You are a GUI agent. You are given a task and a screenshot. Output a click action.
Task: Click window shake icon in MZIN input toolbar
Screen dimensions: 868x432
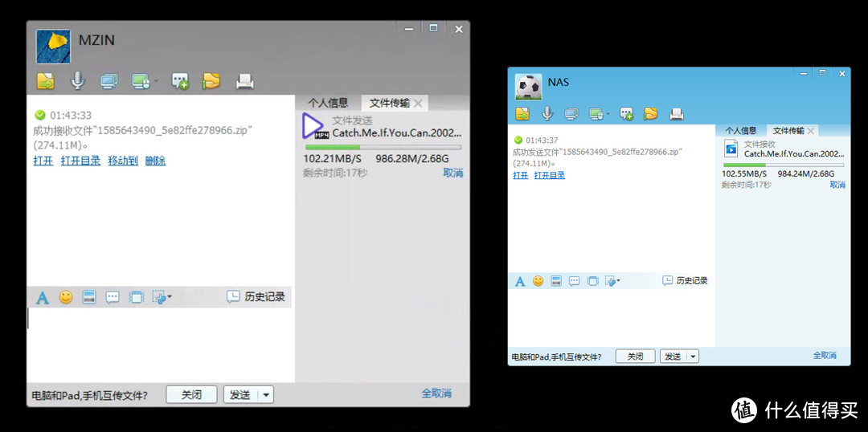click(x=136, y=297)
